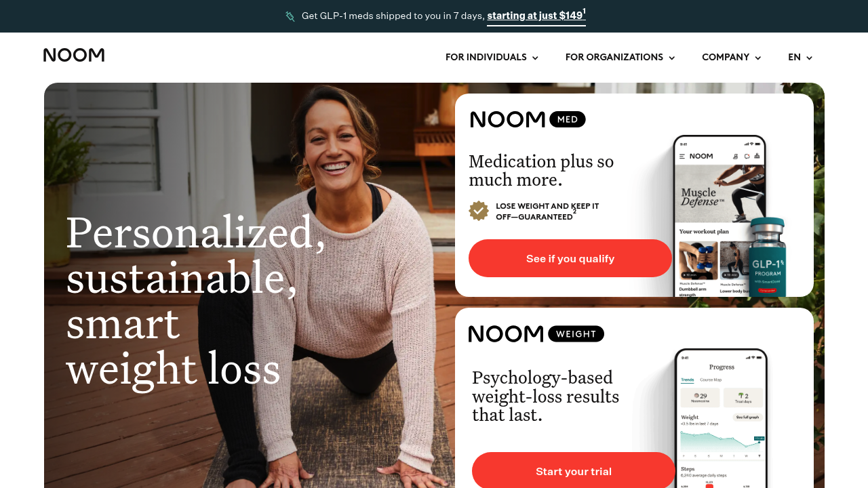
Task: Open the For Individuals menu
Action: point(492,57)
